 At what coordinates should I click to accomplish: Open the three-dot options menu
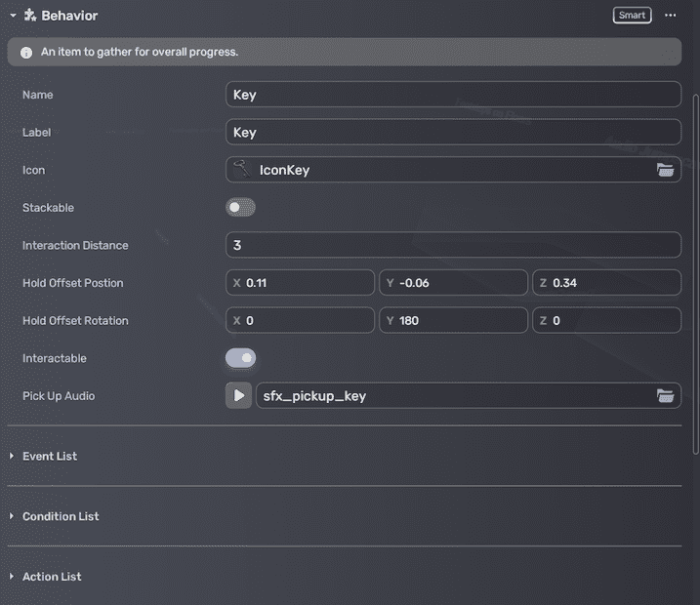[x=670, y=16]
